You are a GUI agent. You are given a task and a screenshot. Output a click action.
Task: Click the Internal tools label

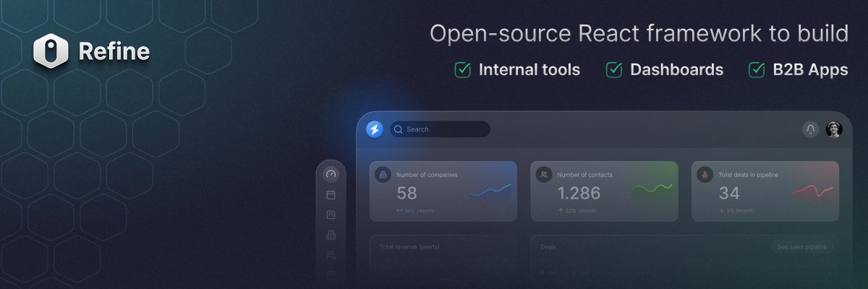click(x=529, y=69)
